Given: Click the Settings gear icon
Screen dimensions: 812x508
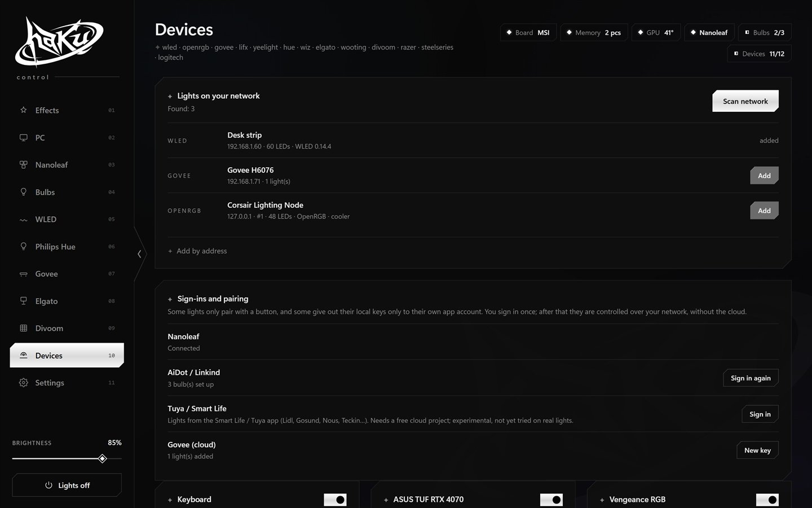Looking at the screenshot, I should 23,383.
